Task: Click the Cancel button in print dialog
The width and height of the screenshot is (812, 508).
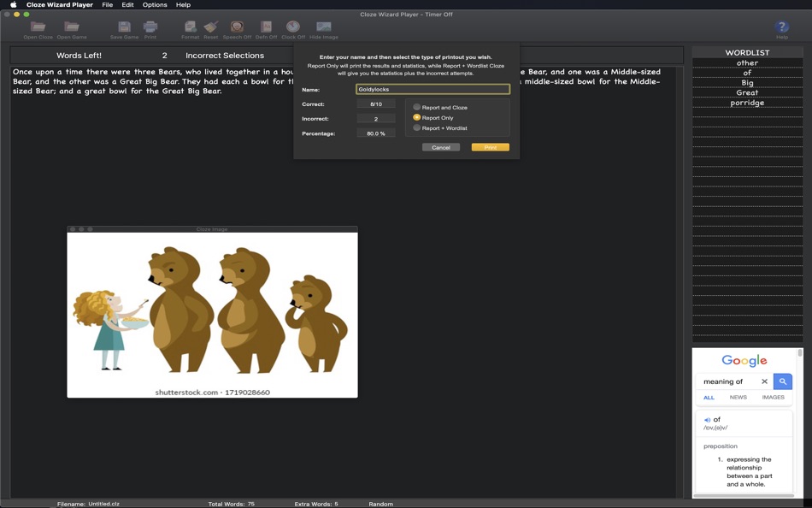Action: 441,147
